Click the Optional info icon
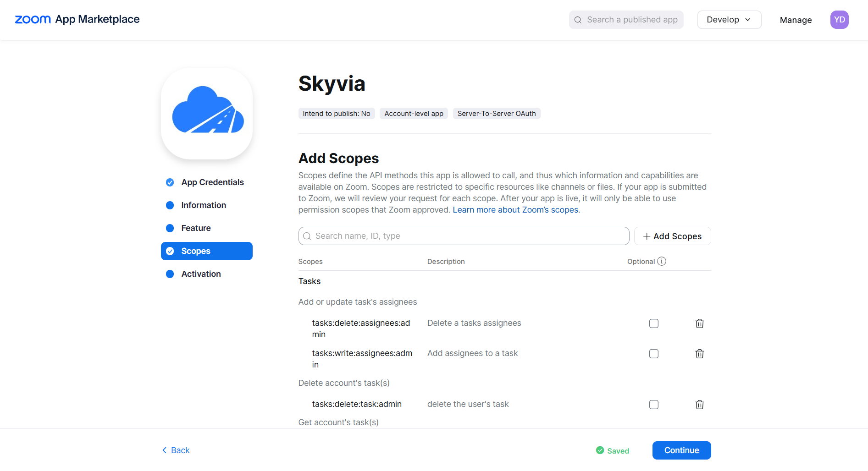This screenshot has width=868, height=471. tap(661, 261)
